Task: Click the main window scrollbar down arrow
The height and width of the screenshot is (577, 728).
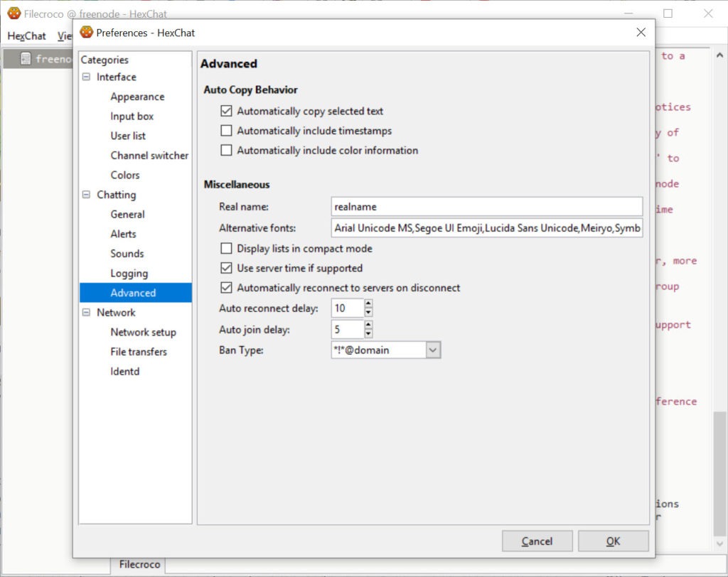Action: [719, 543]
